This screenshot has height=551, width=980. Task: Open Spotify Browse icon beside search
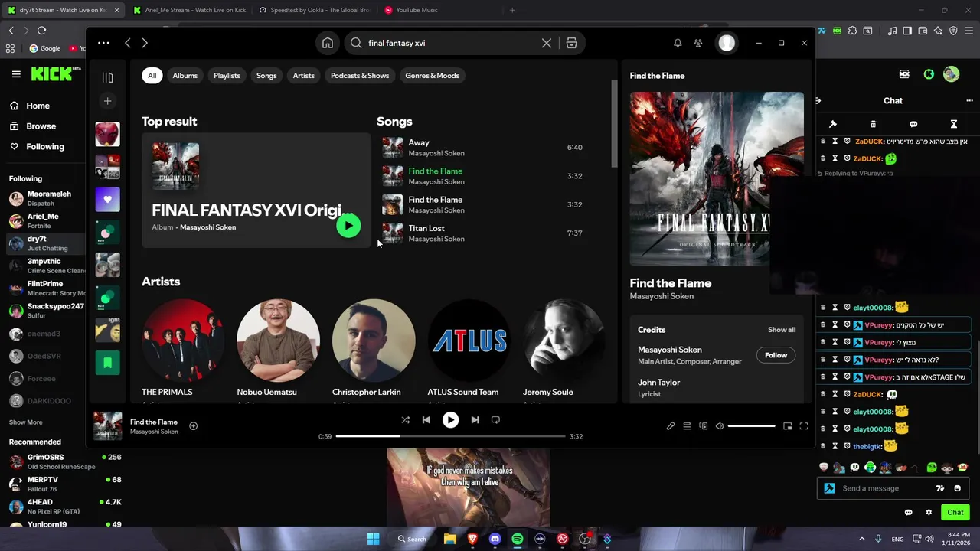click(x=572, y=43)
